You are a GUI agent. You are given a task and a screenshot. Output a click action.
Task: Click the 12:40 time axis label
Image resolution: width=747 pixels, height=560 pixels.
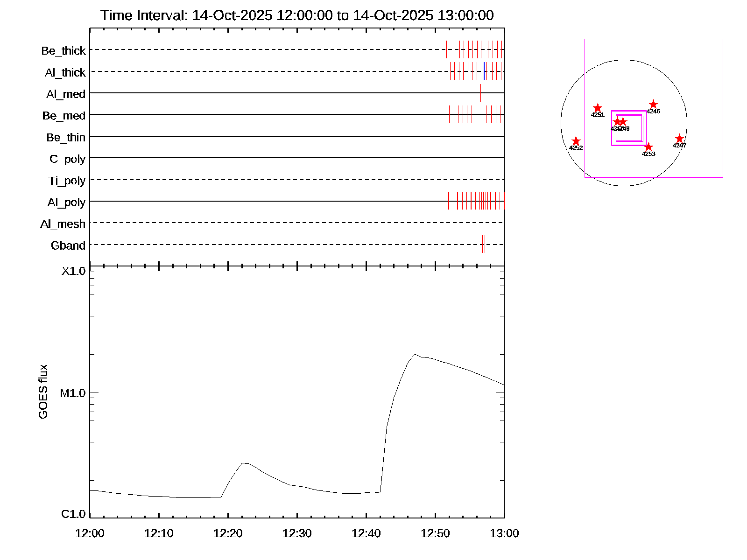click(366, 533)
